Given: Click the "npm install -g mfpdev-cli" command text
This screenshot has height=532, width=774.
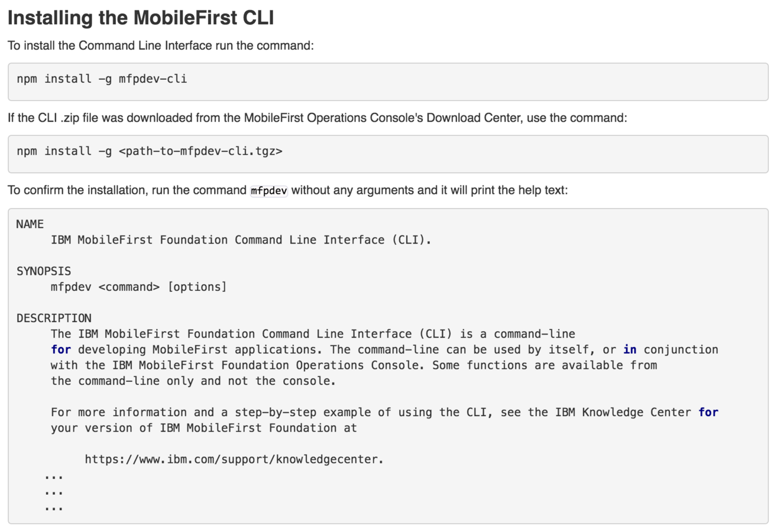Looking at the screenshot, I should (x=102, y=78).
